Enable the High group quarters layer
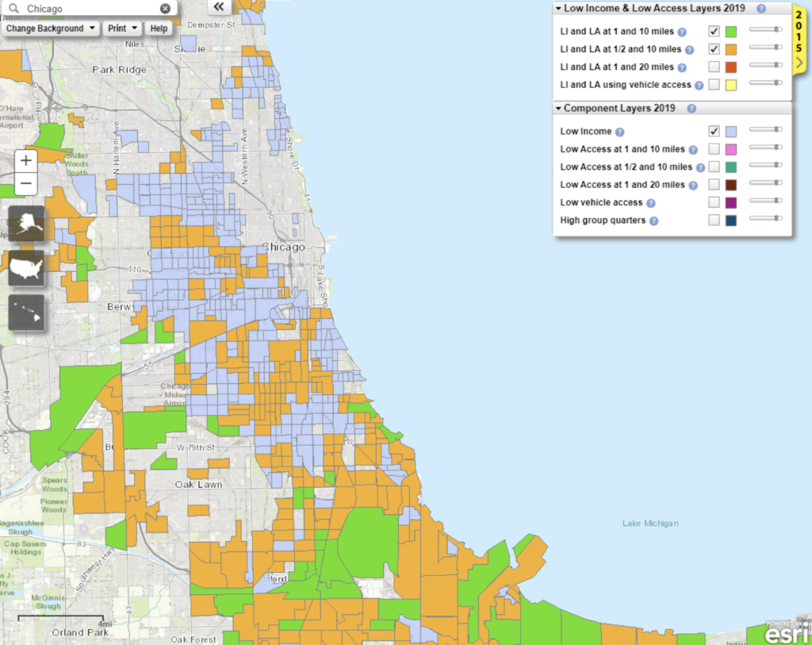Screen dimensions: 812x645 coord(714,220)
